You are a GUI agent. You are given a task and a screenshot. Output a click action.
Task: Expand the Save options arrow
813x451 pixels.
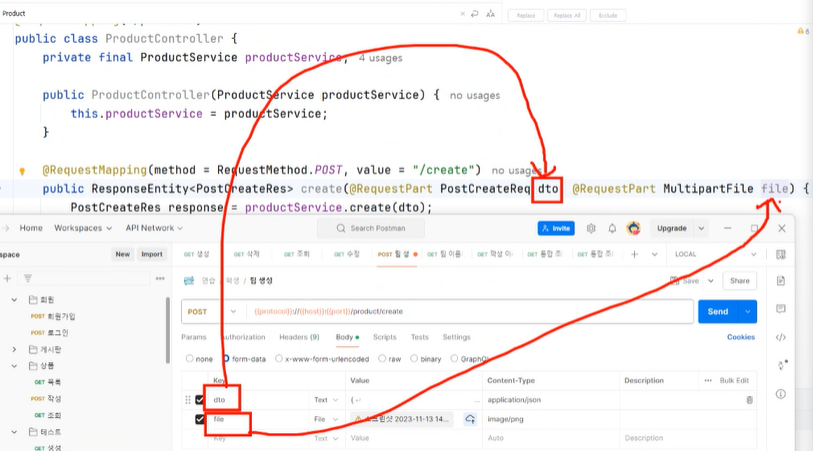711,280
